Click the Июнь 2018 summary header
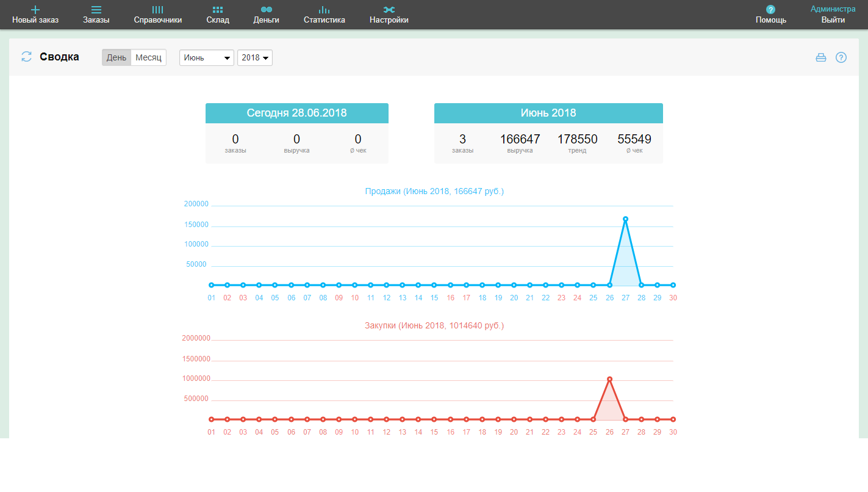868x492 pixels. (548, 113)
